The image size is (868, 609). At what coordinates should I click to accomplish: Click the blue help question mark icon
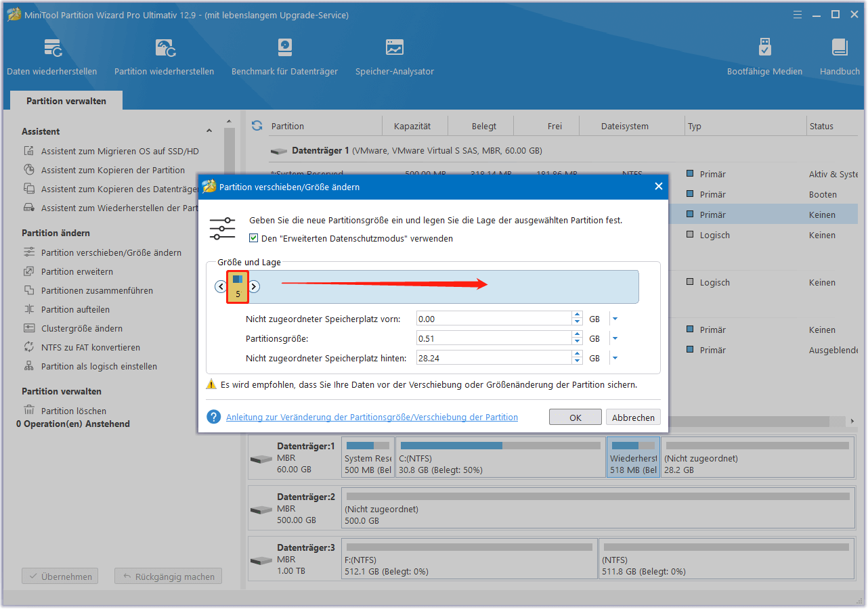[214, 418]
